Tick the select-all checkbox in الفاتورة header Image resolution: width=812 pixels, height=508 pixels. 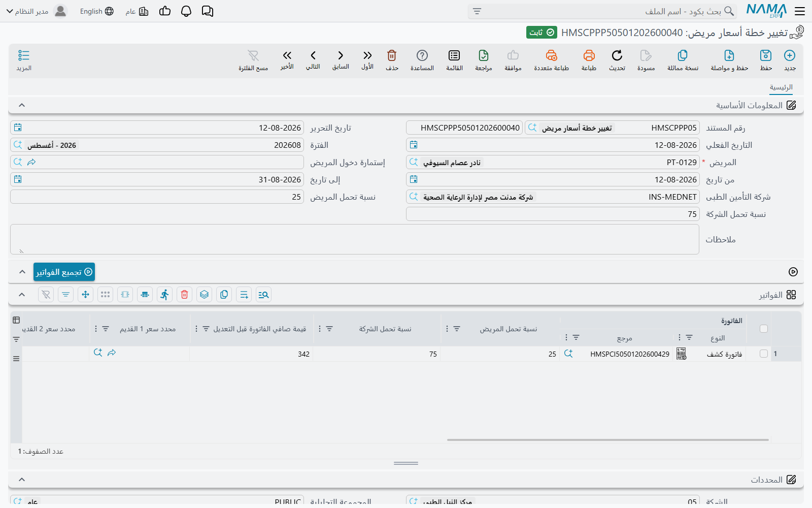(x=764, y=329)
